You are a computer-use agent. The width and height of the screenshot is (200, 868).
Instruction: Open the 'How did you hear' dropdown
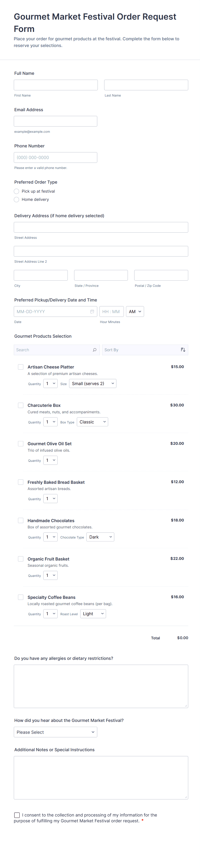click(55, 732)
